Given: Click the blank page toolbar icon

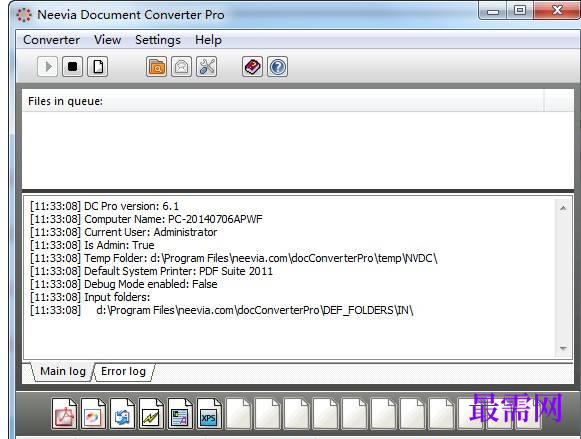Looking at the screenshot, I should 97,67.
